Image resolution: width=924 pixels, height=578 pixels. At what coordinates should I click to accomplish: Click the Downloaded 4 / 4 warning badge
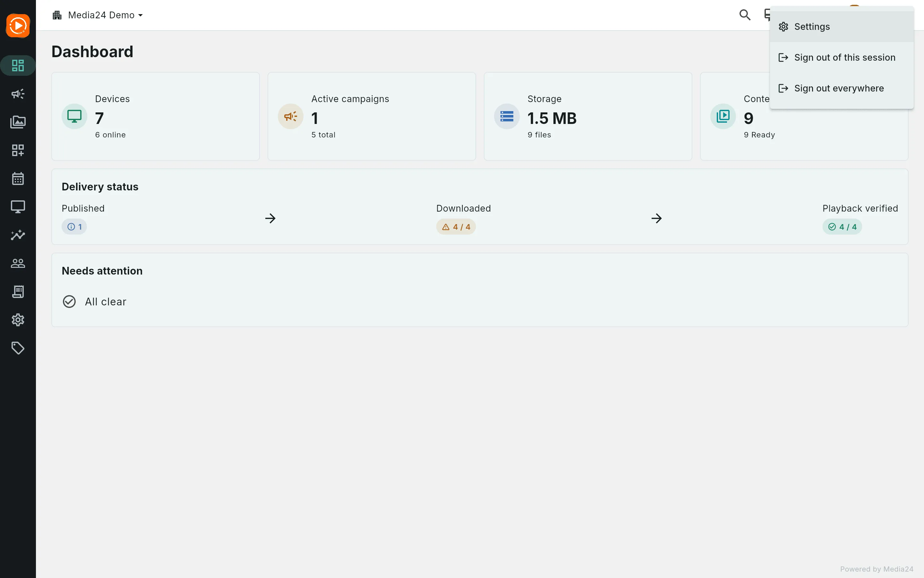coord(456,227)
